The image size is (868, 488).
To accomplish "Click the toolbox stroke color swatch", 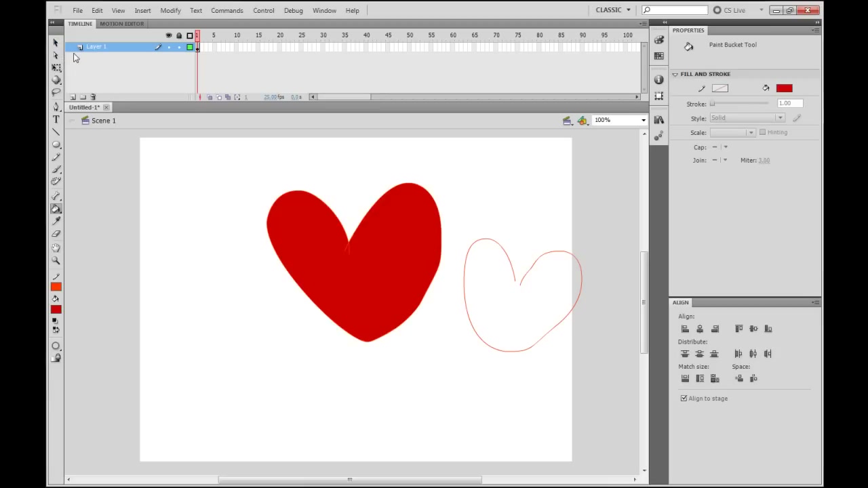I will (56, 287).
